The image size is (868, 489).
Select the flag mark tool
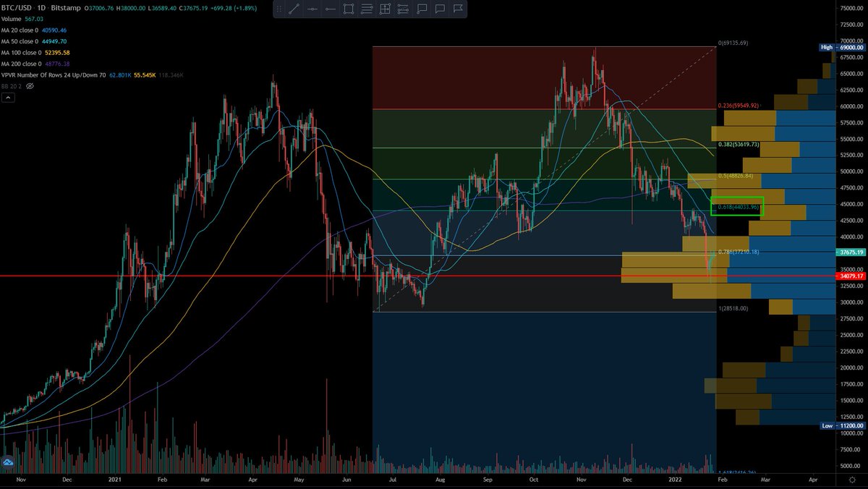[x=458, y=9]
